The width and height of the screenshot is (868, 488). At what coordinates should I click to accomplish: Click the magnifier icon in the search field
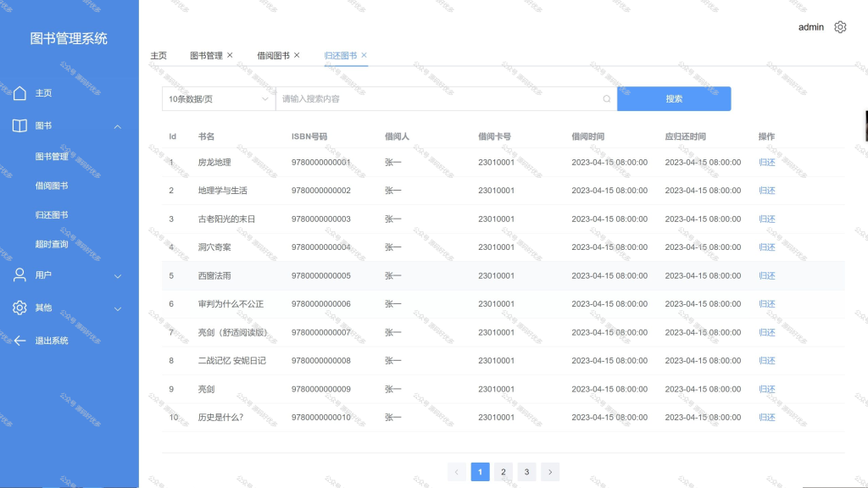click(607, 99)
